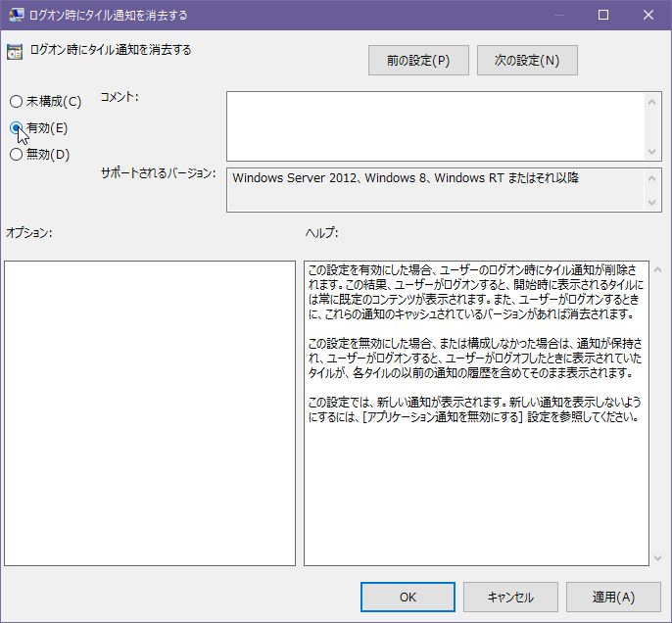
Task: Click the policy setting icon beside the heading
Action: [x=15, y=52]
